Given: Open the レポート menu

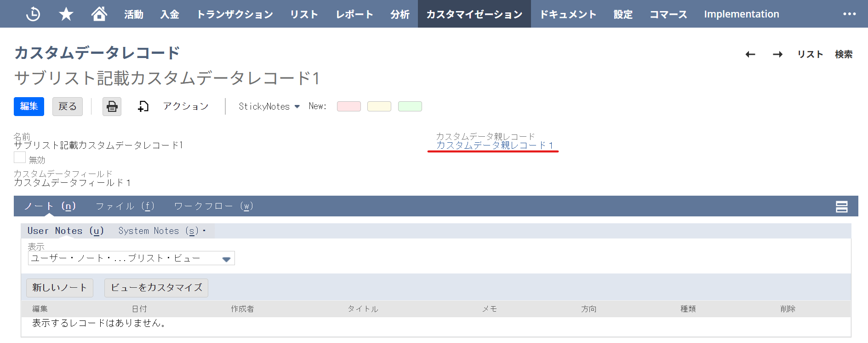Looking at the screenshot, I should tap(354, 14).
